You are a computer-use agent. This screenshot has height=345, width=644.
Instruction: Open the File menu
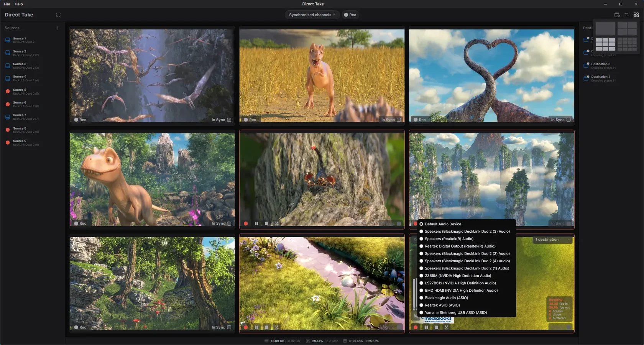[x=7, y=4]
